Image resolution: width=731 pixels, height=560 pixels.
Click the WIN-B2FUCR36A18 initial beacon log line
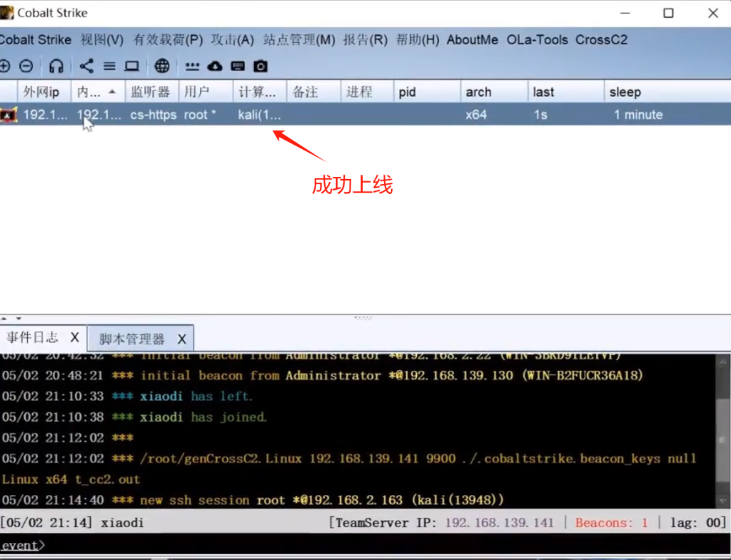tap(323, 375)
